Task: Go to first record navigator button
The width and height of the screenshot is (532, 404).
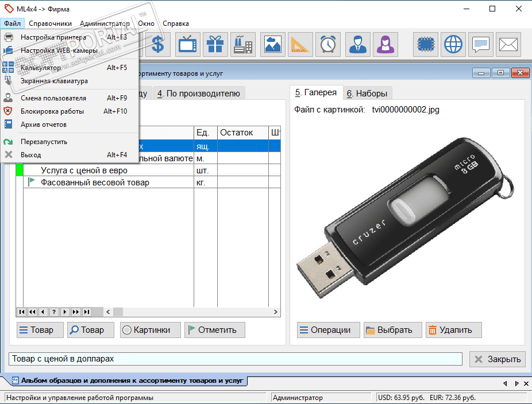Action: [x=22, y=312]
